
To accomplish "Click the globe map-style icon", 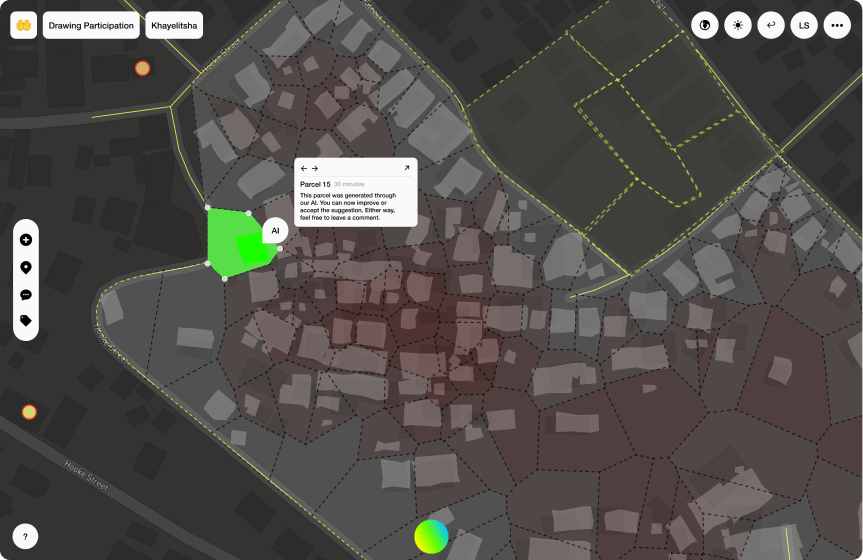I will 706,25.
